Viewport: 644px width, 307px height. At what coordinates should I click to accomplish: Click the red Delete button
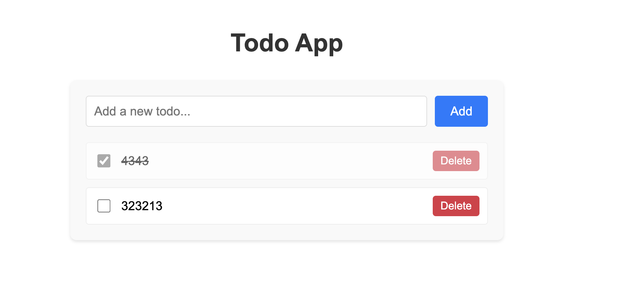(x=456, y=206)
